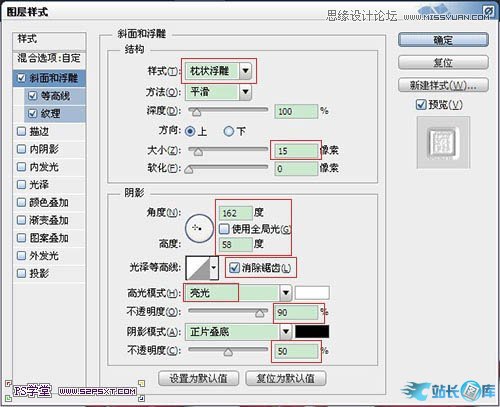Open 混合选项:自定 blending options

(49, 59)
